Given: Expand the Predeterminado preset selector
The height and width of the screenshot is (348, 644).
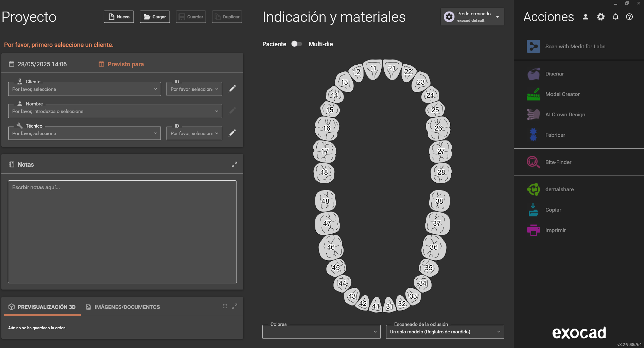Looking at the screenshot, I should [x=497, y=17].
